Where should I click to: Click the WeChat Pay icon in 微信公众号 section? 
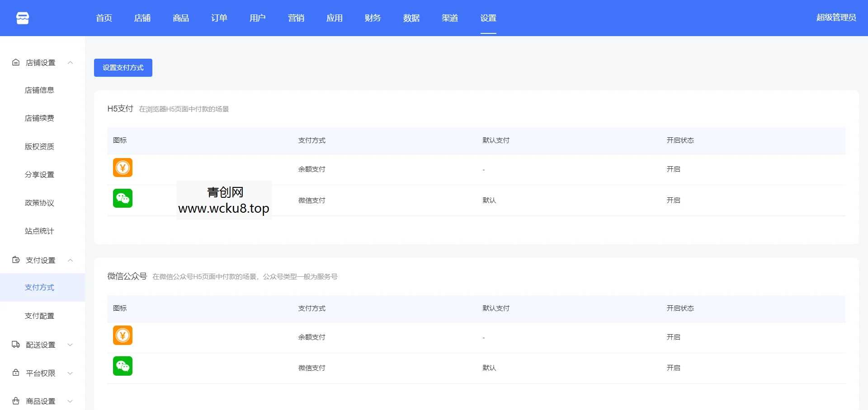[122, 366]
